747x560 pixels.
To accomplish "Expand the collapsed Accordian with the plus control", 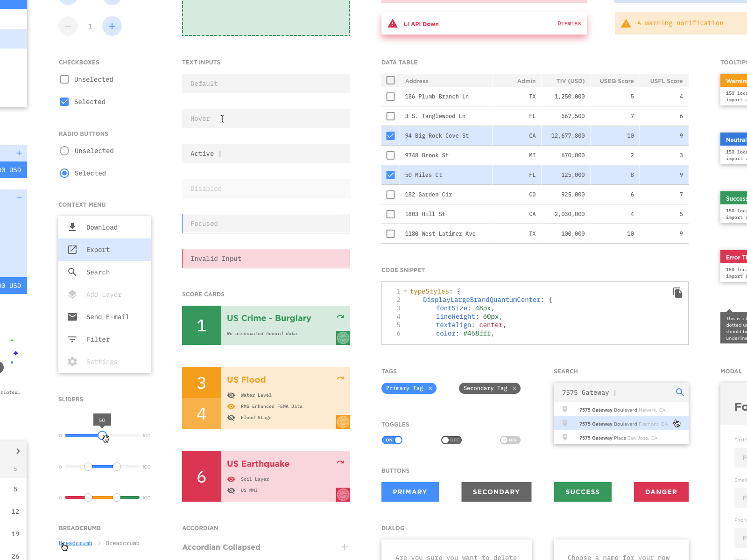I will click(345, 547).
